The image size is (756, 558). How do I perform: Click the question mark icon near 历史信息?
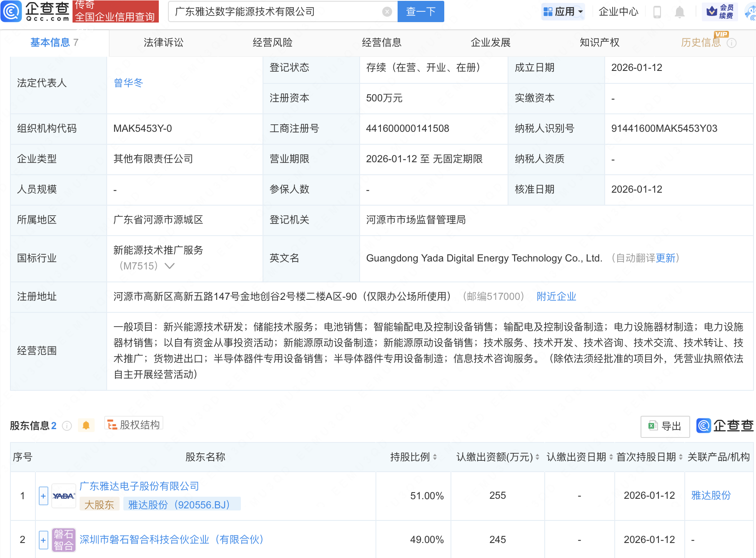[732, 42]
